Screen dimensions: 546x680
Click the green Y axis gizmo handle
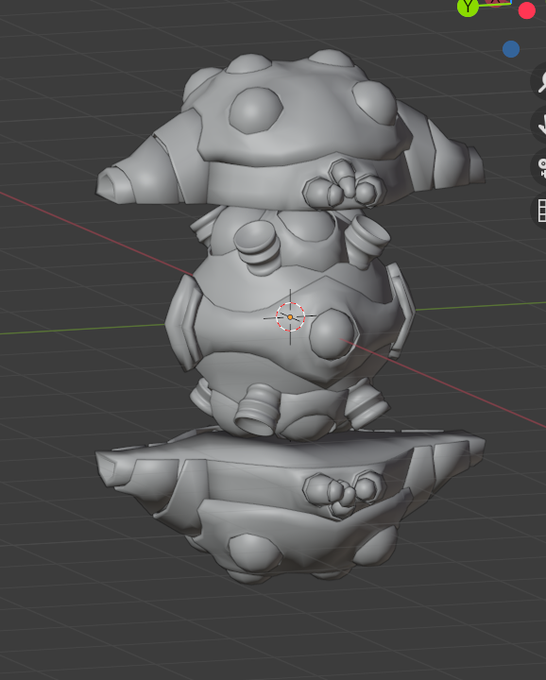(x=468, y=6)
